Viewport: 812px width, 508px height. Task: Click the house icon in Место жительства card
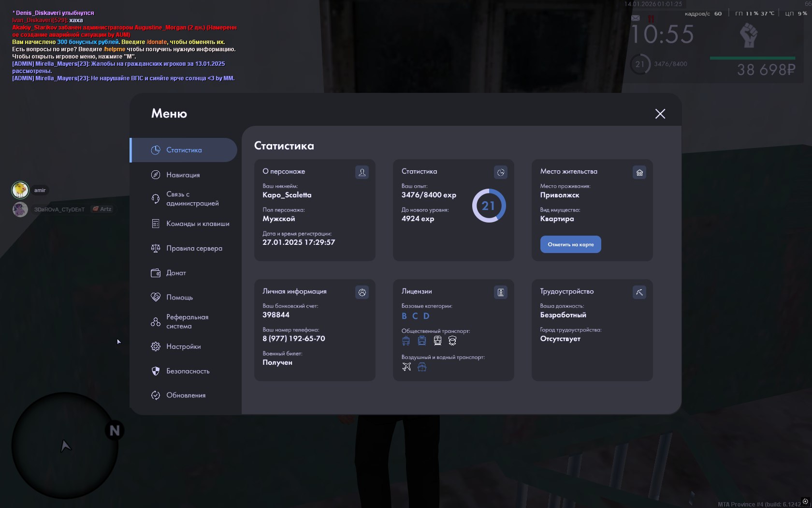(x=639, y=172)
